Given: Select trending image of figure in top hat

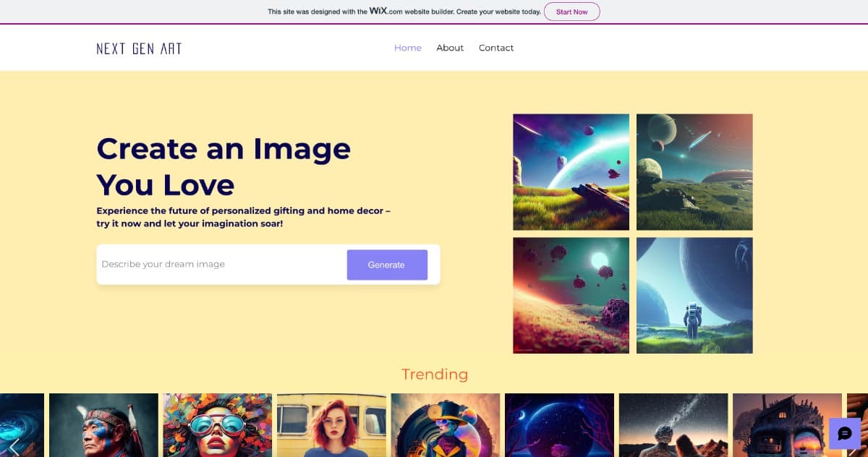Looking at the screenshot, I should pos(446,425).
